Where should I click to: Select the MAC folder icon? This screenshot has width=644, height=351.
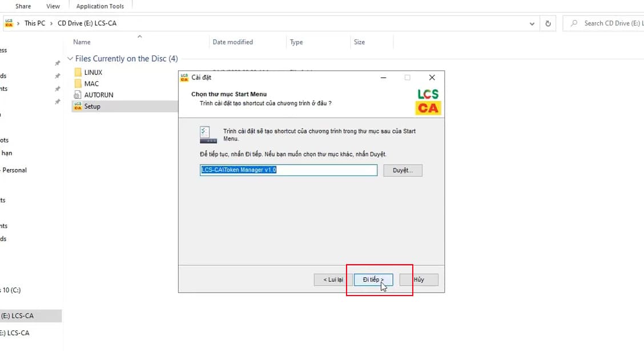(x=78, y=83)
